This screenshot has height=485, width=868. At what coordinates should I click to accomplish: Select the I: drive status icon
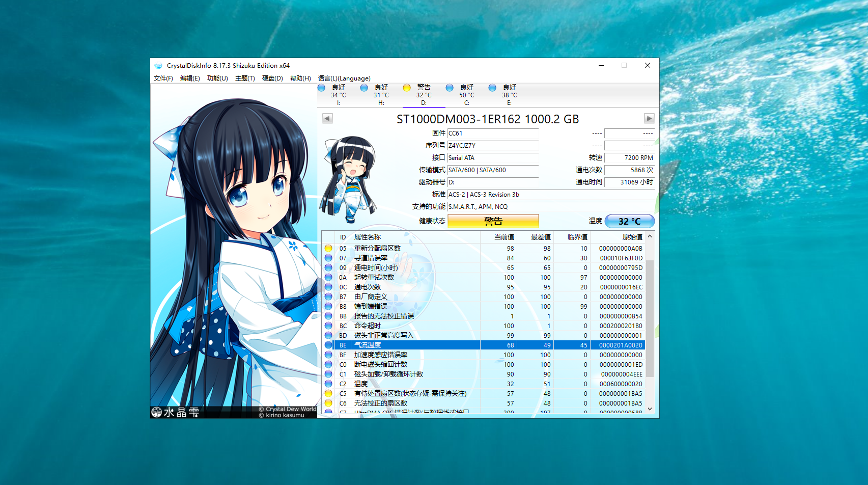[322, 88]
